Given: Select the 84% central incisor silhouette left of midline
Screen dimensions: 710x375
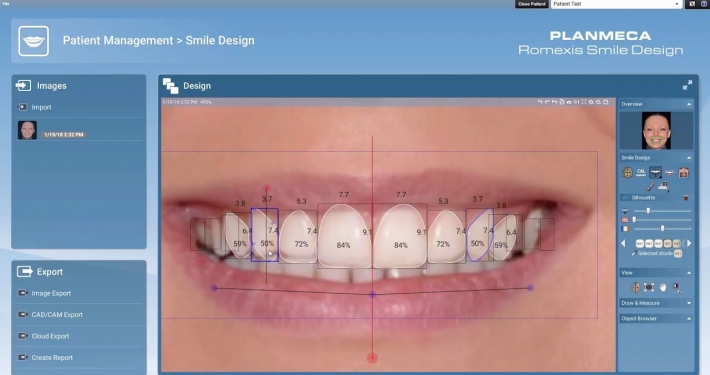Looking at the screenshot, I should pyautogui.click(x=343, y=236).
